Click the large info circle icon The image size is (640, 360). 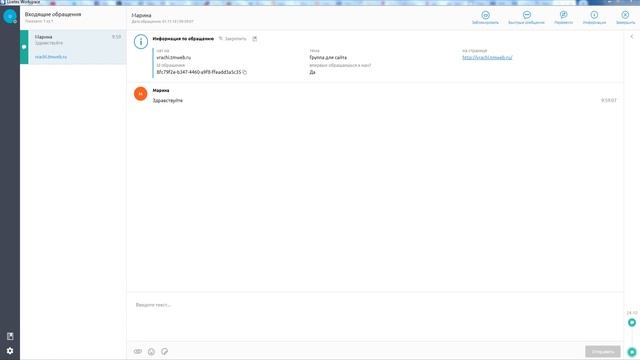[141, 42]
